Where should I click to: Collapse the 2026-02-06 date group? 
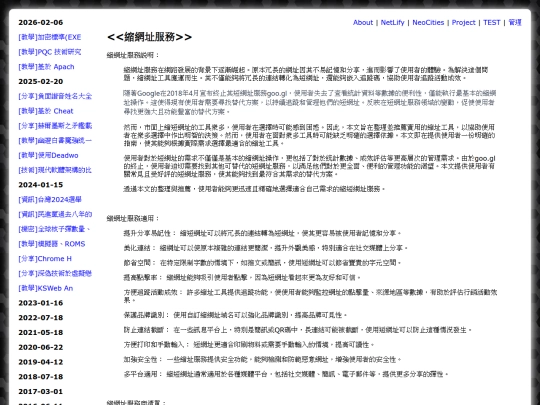tap(41, 22)
